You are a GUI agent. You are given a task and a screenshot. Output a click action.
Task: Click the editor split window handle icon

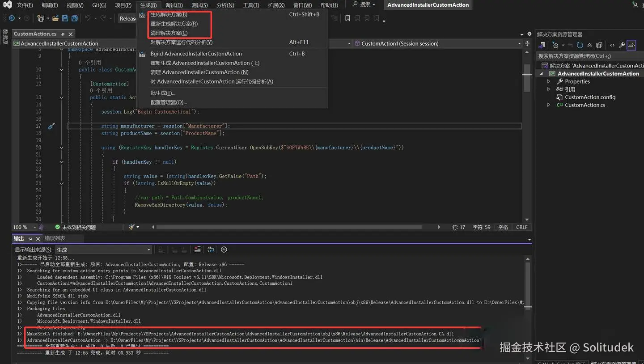pyautogui.click(x=527, y=43)
